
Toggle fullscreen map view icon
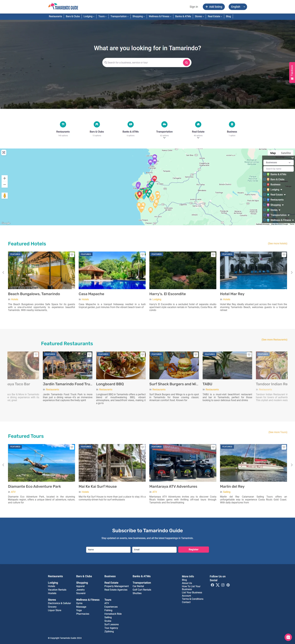tap(4, 153)
